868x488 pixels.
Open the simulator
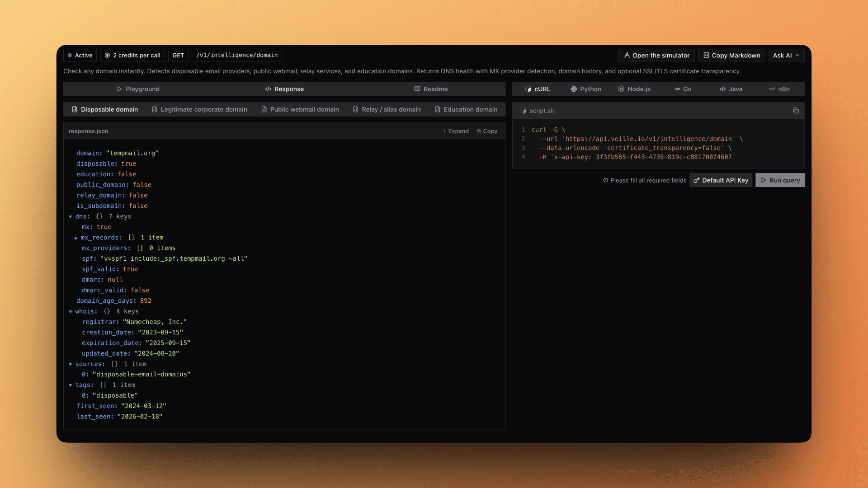pos(656,55)
